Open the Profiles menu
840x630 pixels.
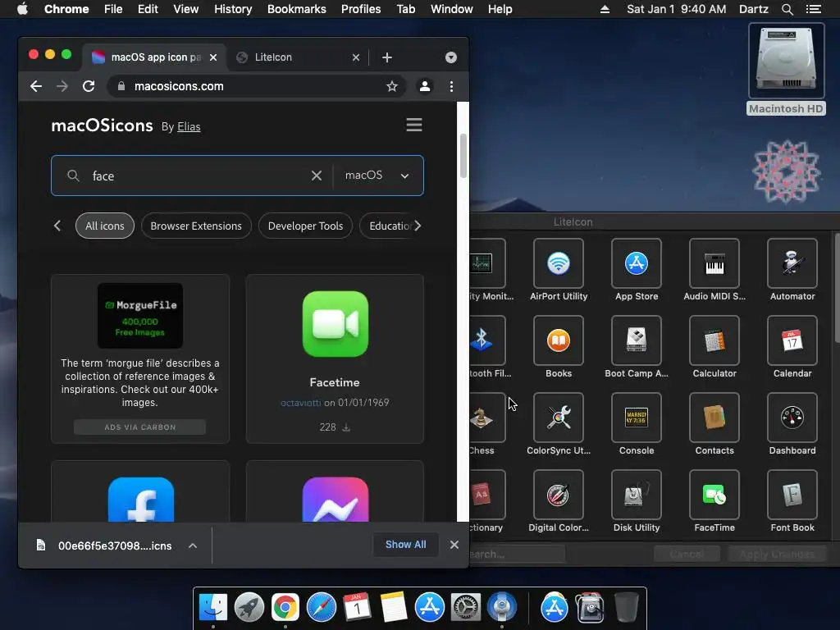click(361, 9)
